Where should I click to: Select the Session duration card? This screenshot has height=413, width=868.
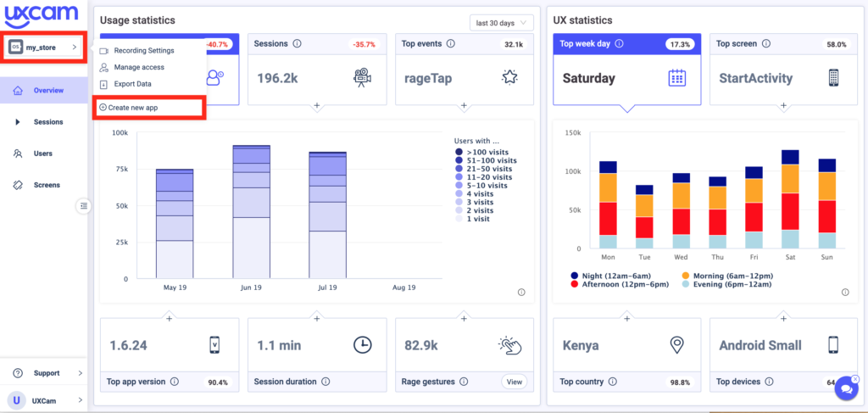click(317, 354)
